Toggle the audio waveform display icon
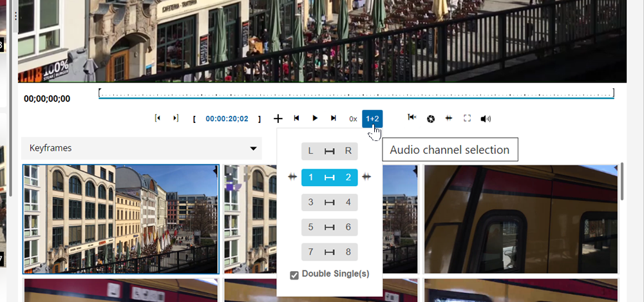The width and height of the screenshot is (644, 302). point(449,118)
